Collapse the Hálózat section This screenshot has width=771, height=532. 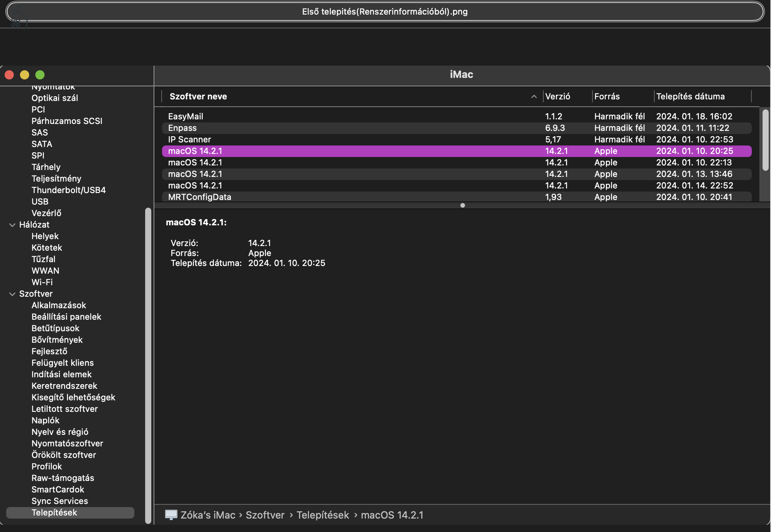coord(12,225)
